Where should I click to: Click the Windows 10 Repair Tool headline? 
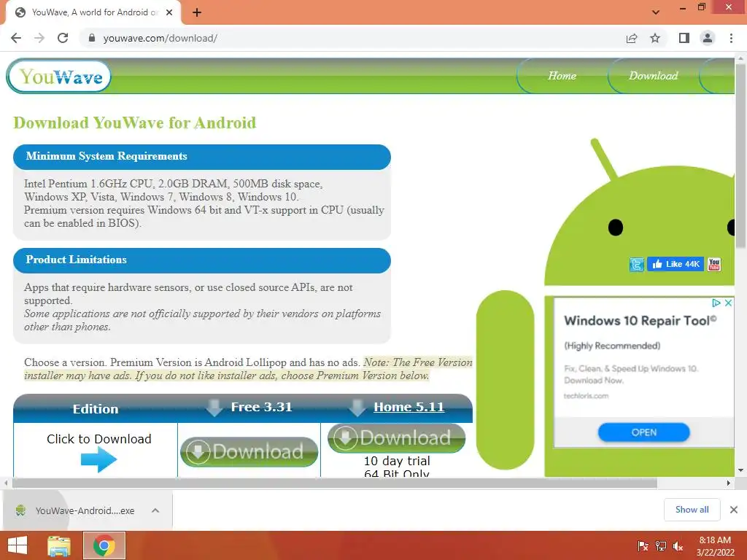[640, 321]
